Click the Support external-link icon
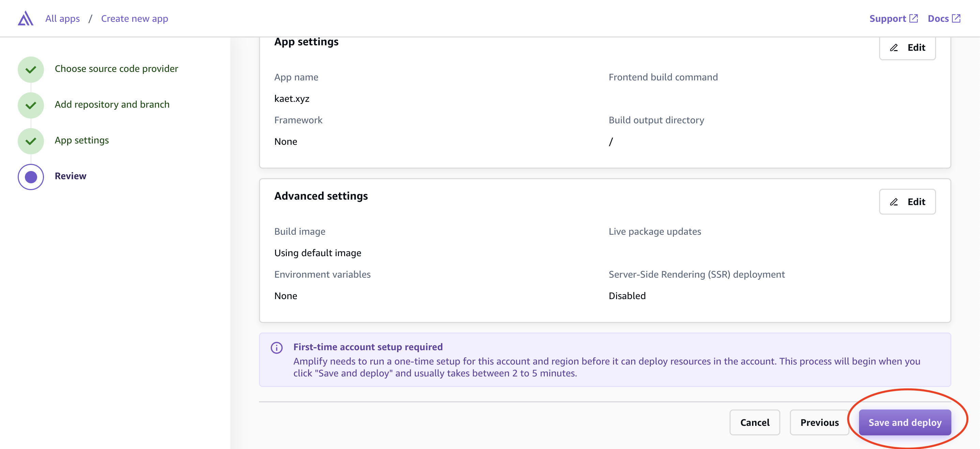Screen dimensions: 980x449 [914, 18]
